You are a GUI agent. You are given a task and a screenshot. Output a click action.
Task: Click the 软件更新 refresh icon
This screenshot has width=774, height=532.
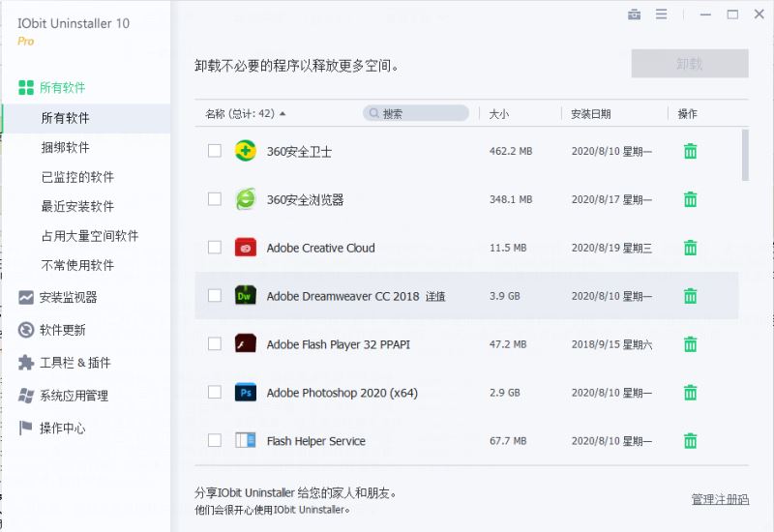pos(26,330)
